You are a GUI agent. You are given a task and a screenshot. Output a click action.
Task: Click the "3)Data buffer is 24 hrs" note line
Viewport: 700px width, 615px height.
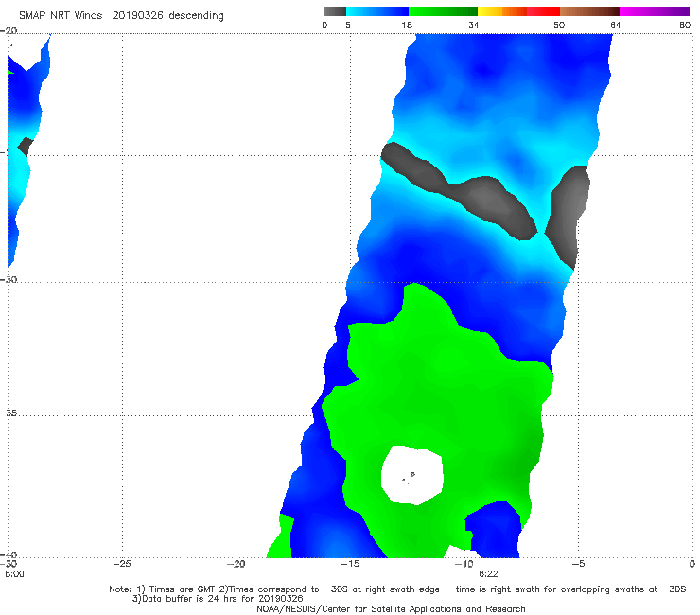[218, 599]
